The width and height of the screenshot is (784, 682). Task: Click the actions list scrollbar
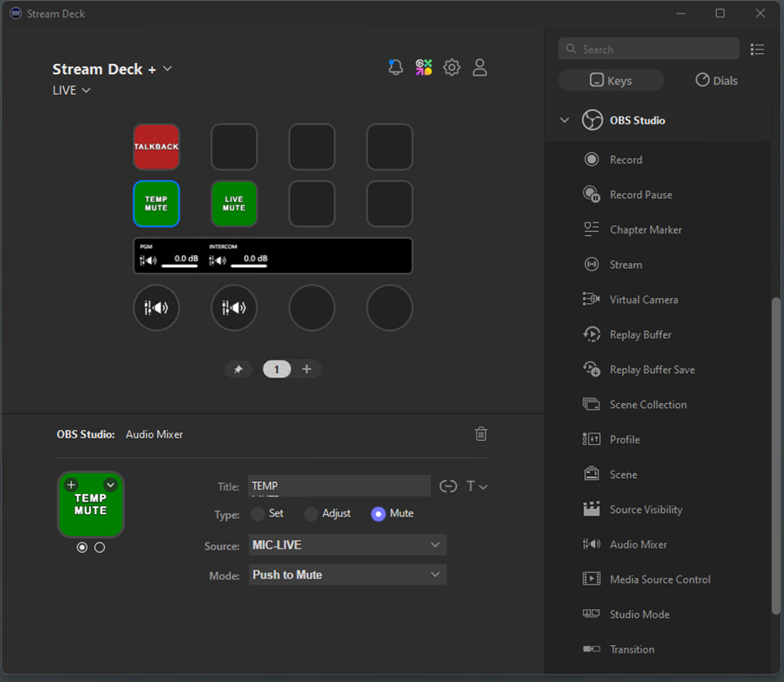pyautogui.click(x=776, y=455)
